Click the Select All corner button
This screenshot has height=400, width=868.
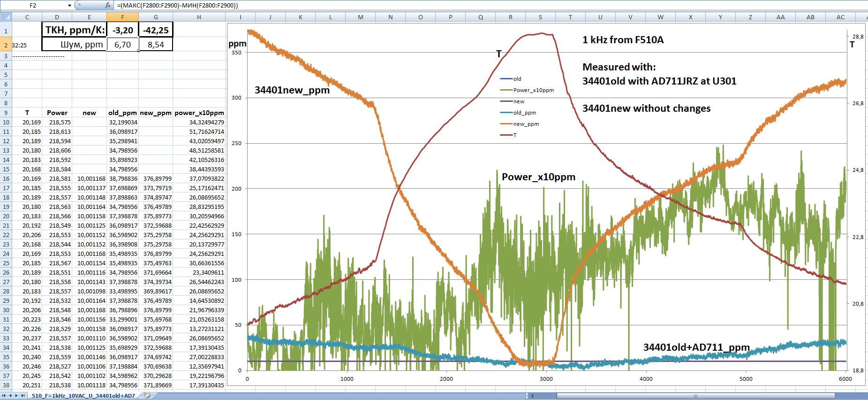pyautogui.click(x=6, y=17)
